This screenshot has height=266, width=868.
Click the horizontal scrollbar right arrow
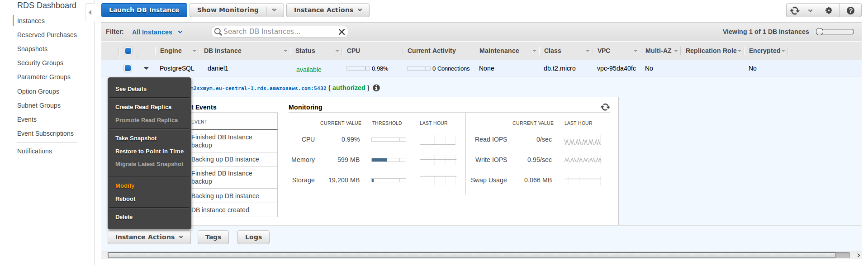858,255
